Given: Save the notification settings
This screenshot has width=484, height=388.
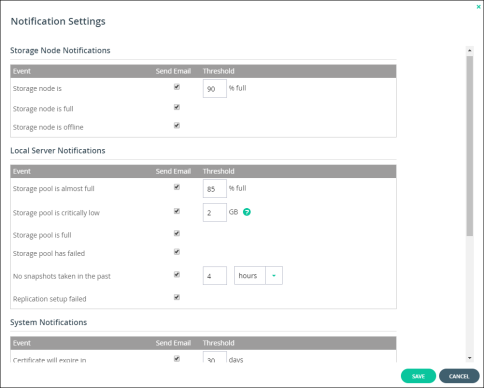Looking at the screenshot, I should tap(418, 376).
